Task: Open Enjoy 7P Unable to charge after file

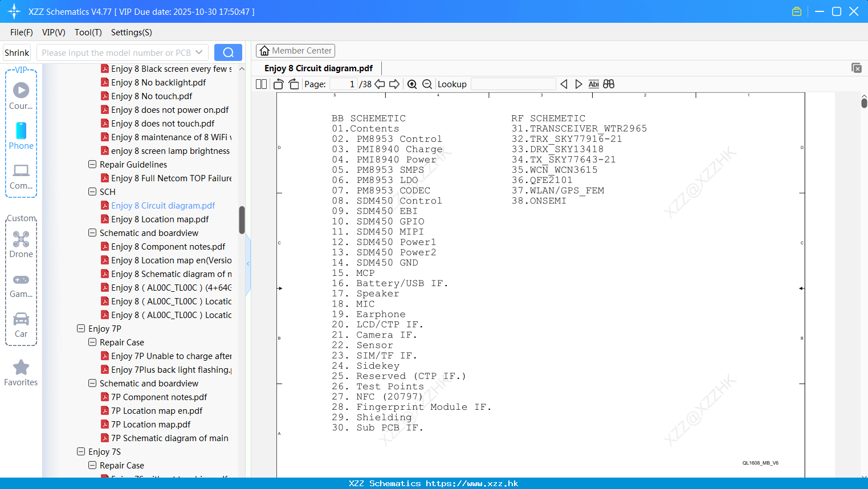Action: tap(172, 356)
